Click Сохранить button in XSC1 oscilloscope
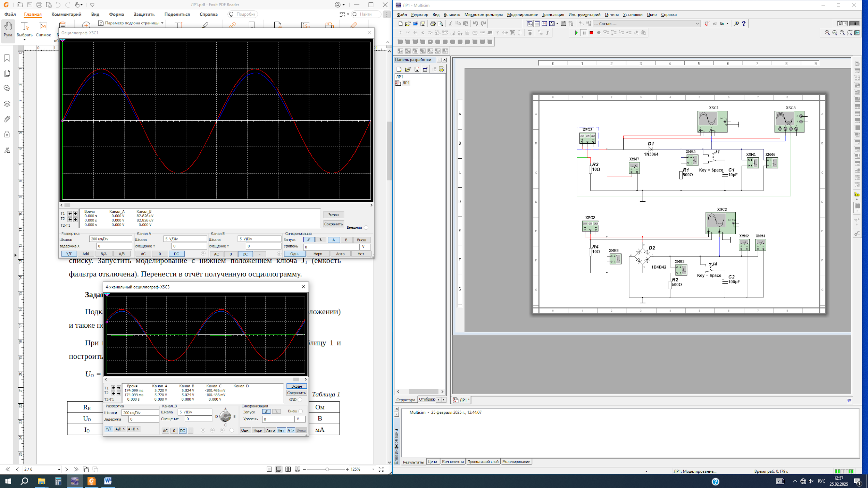The height and width of the screenshot is (488, 868). [334, 224]
